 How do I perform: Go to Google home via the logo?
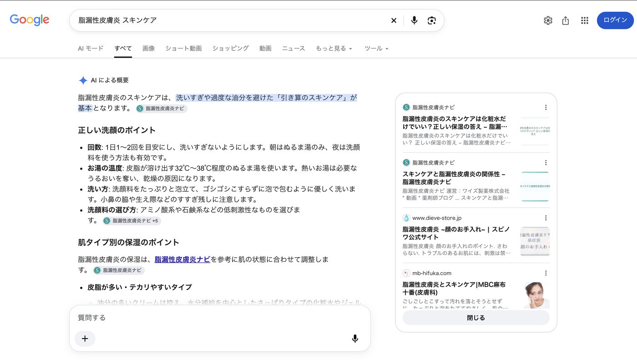click(x=30, y=20)
